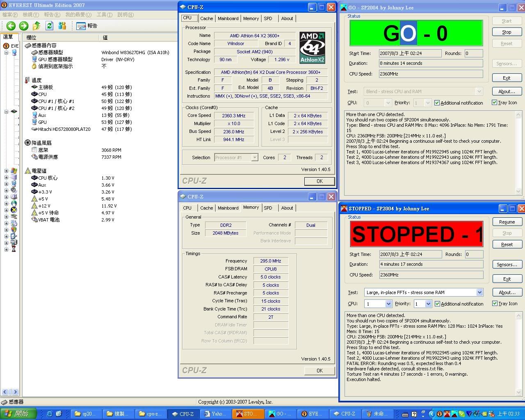
Task: Click the two-people users icon in EVEREST toolbar
Action: coord(62,26)
